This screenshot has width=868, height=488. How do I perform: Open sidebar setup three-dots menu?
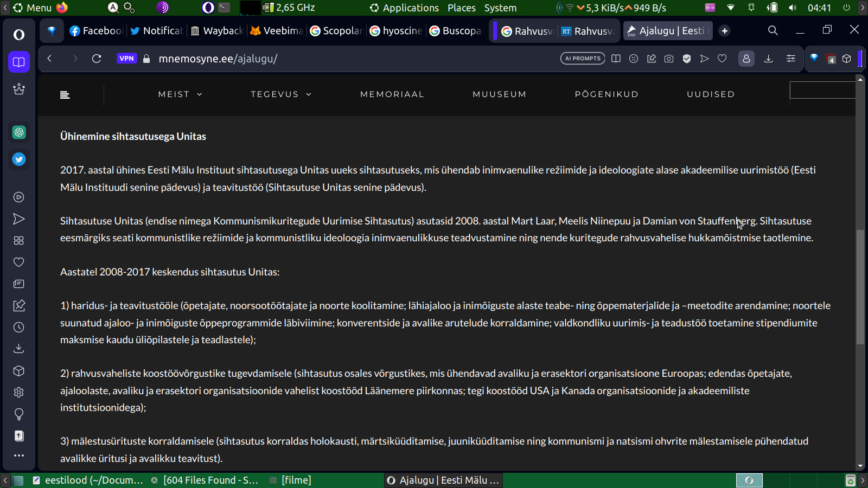(x=19, y=455)
